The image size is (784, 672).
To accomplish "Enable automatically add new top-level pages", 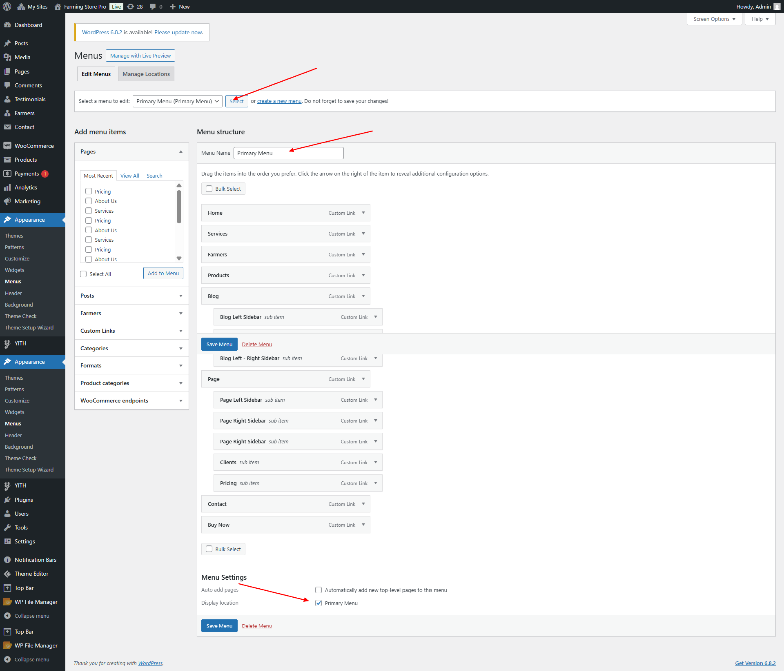I will (x=318, y=590).
